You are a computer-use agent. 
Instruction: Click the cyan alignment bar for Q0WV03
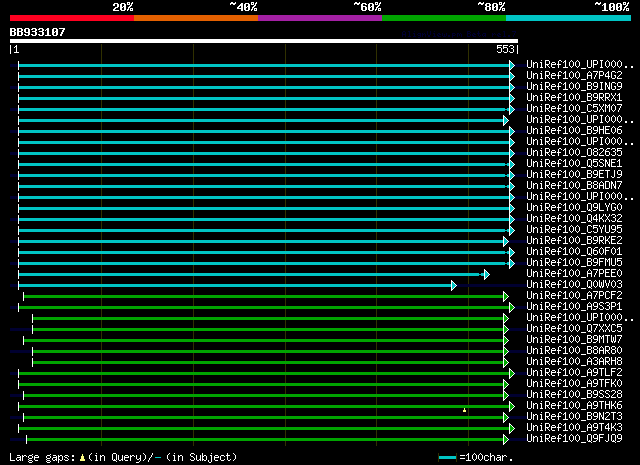[x=235, y=286]
